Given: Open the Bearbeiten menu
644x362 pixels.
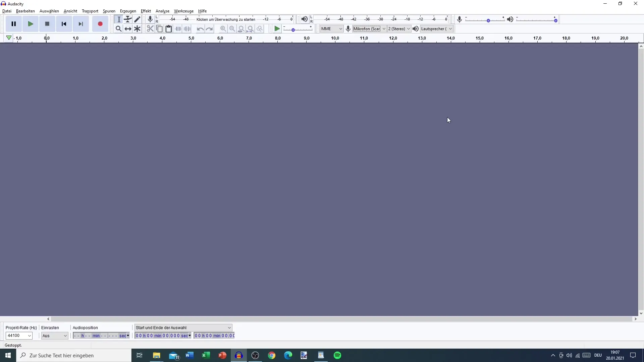Looking at the screenshot, I should pyautogui.click(x=25, y=11).
